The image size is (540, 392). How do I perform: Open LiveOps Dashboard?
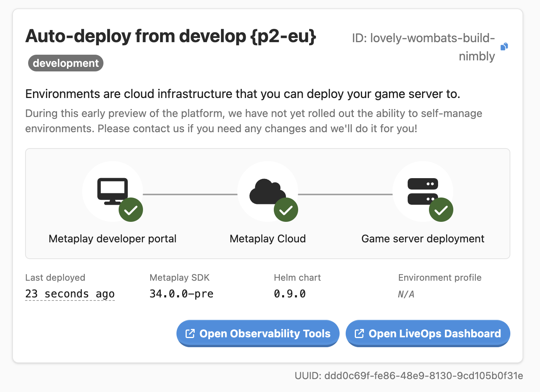pos(428,334)
